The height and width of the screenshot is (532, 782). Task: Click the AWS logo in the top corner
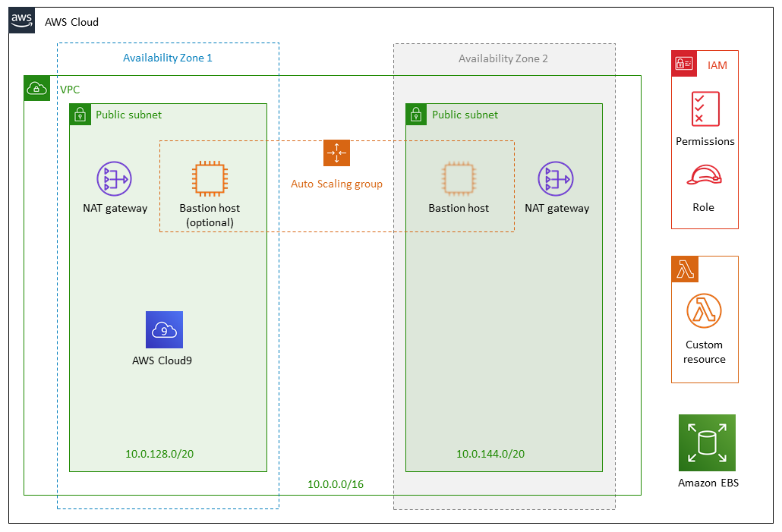point(21,20)
